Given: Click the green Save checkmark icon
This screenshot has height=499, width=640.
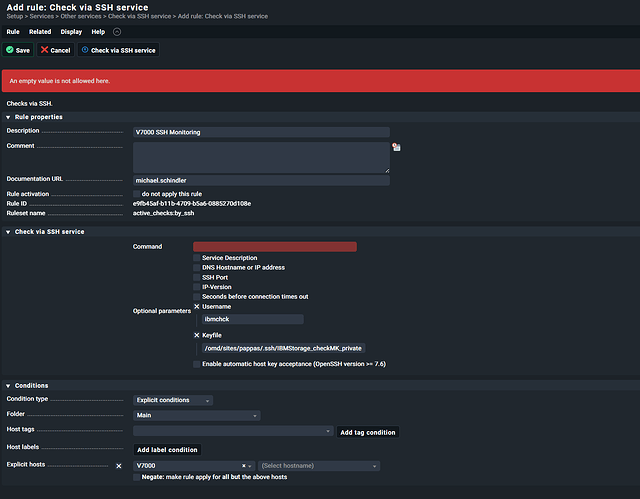Looking at the screenshot, I should click(x=10, y=50).
